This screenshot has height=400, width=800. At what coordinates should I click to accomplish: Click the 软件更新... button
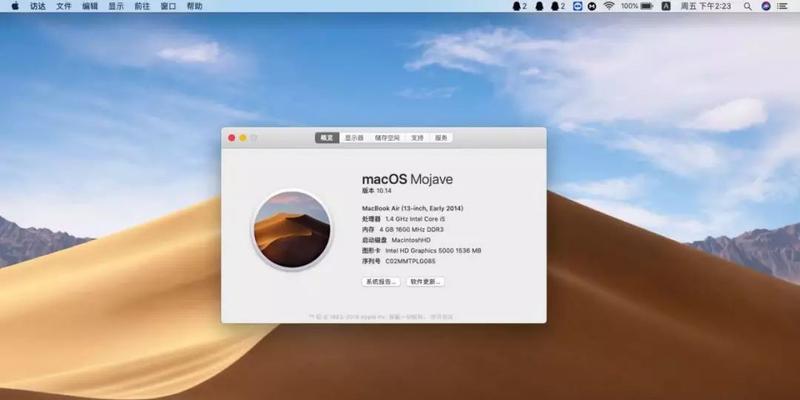pos(426,282)
